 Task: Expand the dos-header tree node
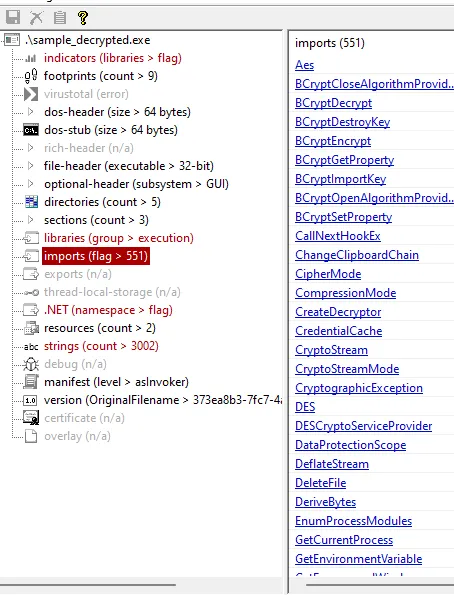(x=31, y=112)
